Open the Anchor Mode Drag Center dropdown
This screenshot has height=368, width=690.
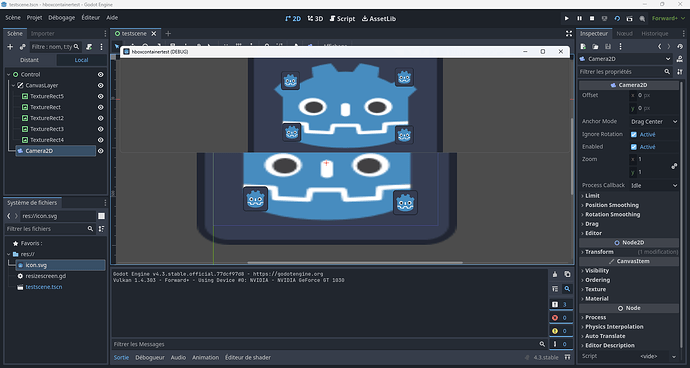654,121
